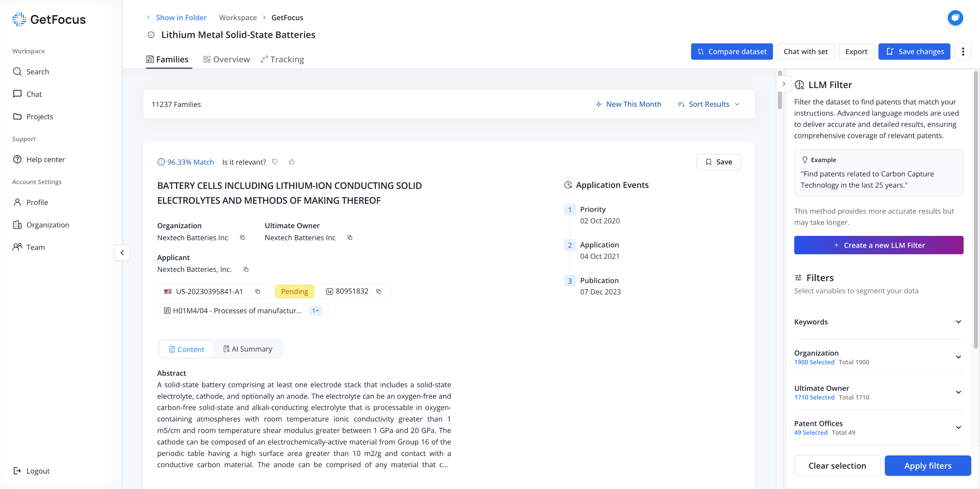Collapse the left sidebar with arrow button
The height and width of the screenshot is (489, 980).
point(122,253)
